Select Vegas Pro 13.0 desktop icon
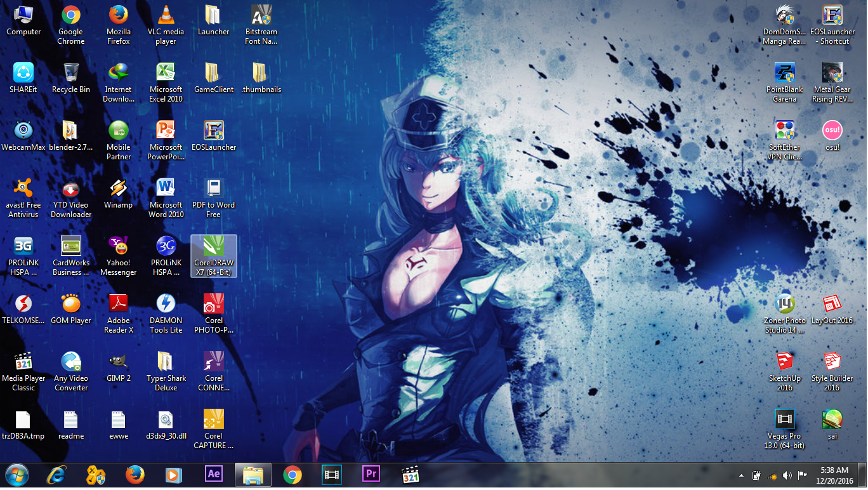 tap(785, 429)
